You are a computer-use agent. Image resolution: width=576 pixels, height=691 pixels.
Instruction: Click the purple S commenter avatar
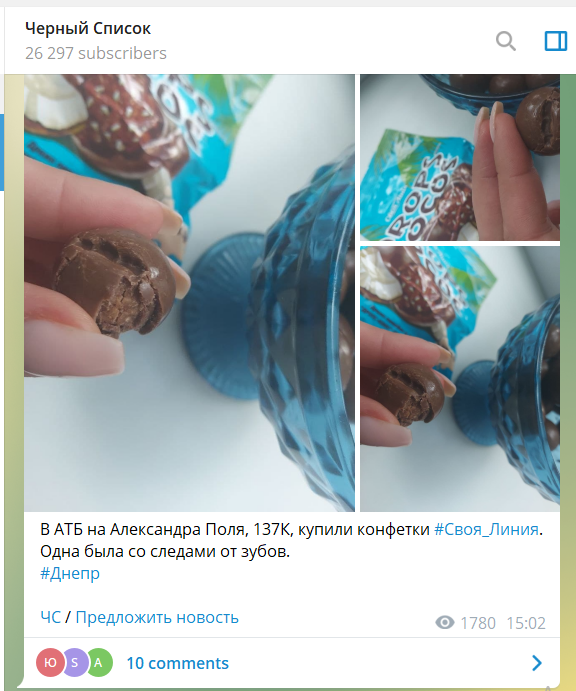75,662
